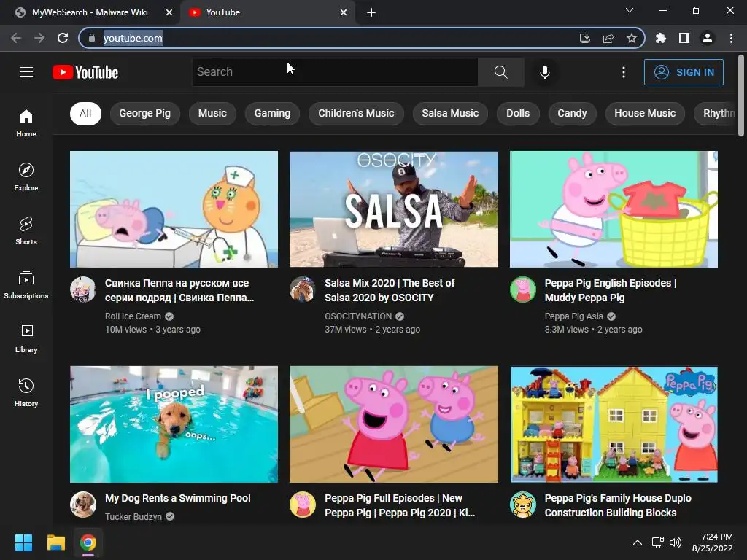The height and width of the screenshot is (560, 747).
Task: Open a new browser tab
Action: pyautogui.click(x=371, y=12)
